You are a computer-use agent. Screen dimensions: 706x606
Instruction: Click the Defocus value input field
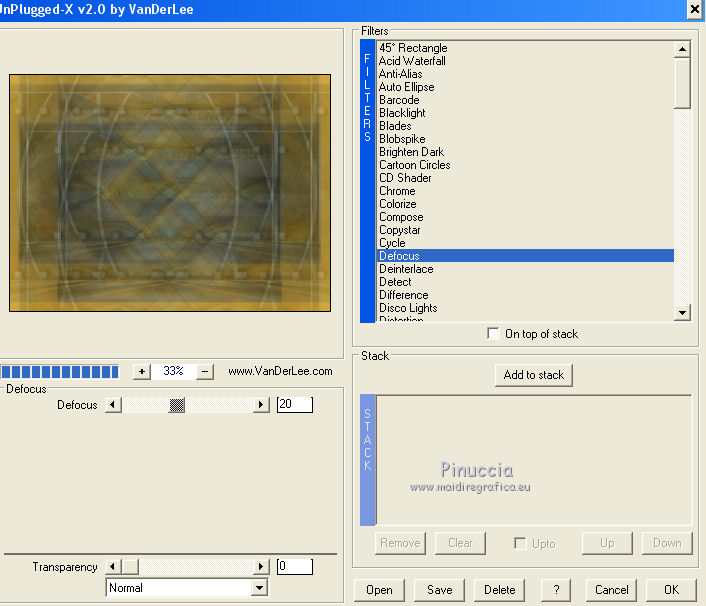point(294,405)
